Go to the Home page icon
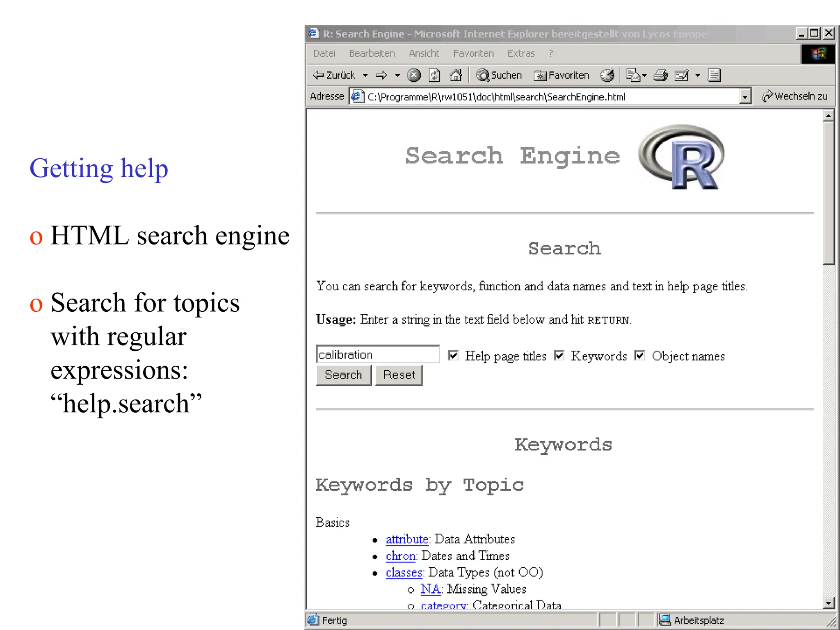This screenshot has height=630, width=840. [456, 75]
